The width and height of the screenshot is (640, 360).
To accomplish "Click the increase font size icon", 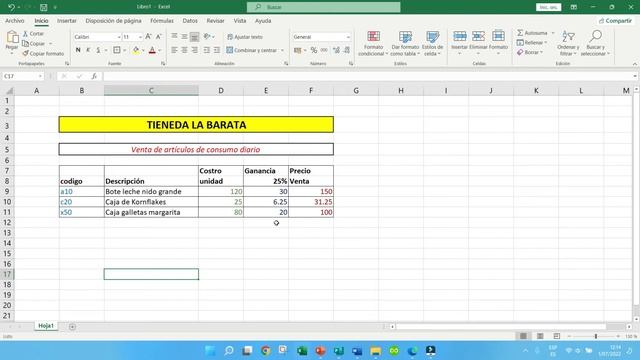I will pyautogui.click(x=148, y=37).
